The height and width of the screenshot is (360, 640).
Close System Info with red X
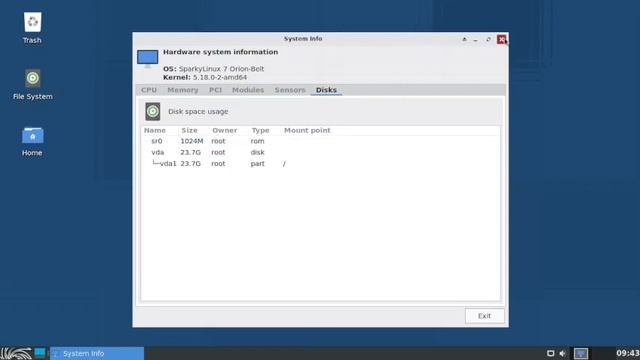pyautogui.click(x=501, y=40)
